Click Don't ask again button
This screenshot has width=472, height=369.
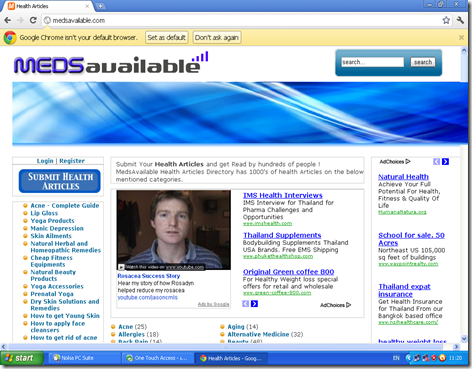pos(217,37)
